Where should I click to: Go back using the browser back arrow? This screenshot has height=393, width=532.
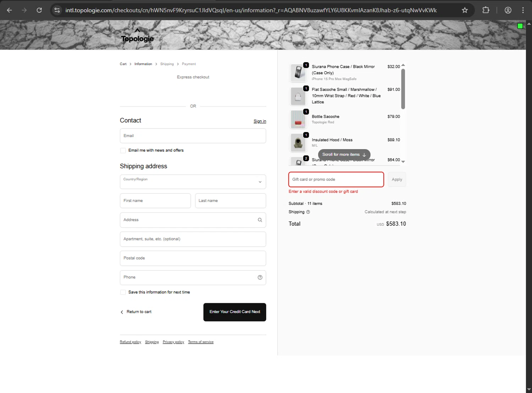click(10, 10)
